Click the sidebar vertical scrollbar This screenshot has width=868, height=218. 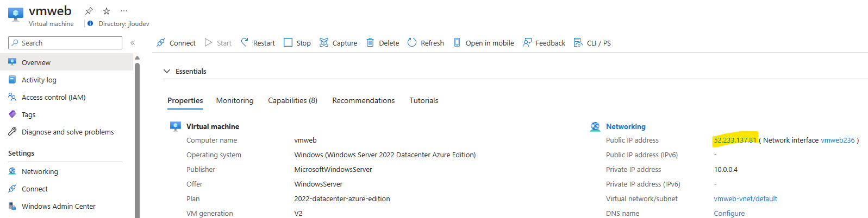point(137,140)
